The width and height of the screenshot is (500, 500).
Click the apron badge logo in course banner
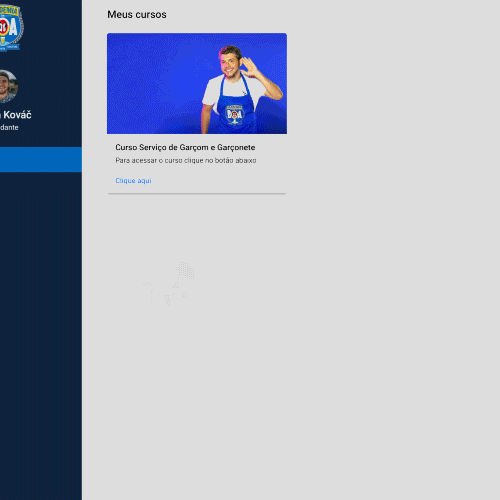[235, 114]
